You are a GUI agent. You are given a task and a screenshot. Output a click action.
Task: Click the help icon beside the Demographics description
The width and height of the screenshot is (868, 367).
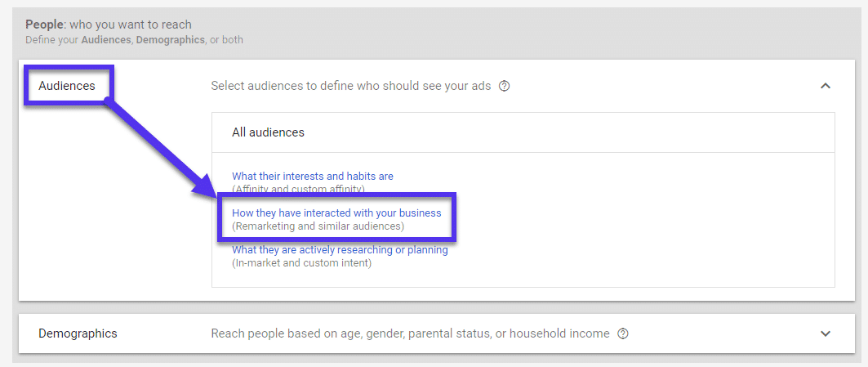623,333
